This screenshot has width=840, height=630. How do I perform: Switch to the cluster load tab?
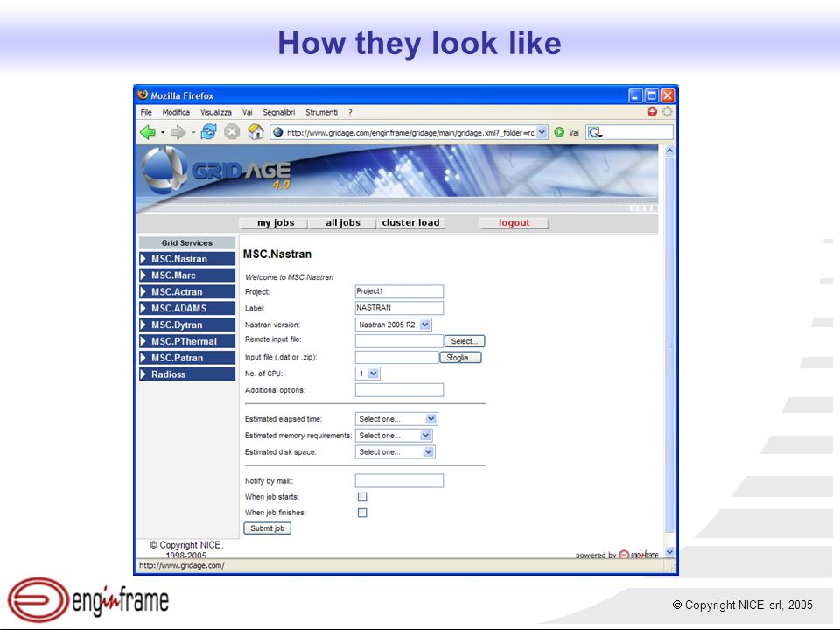pos(411,222)
